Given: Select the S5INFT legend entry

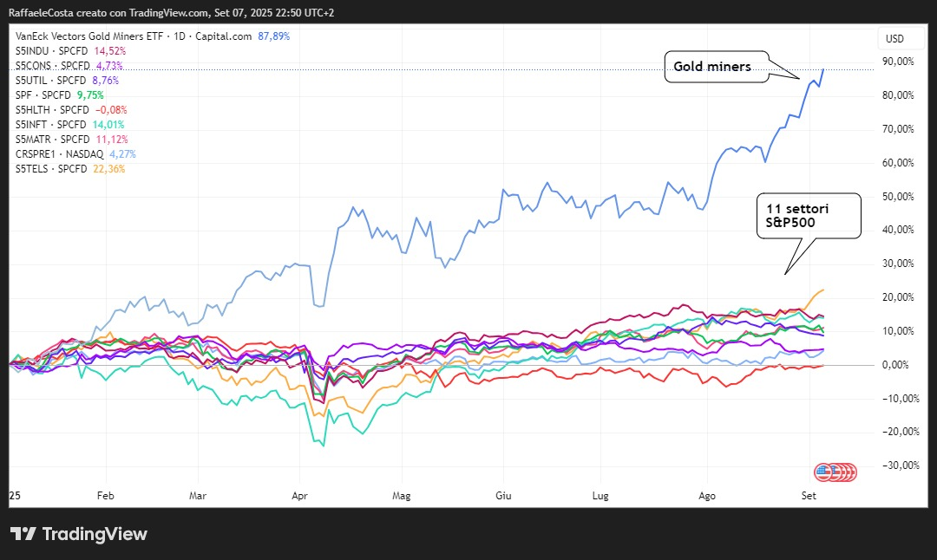Looking at the screenshot, I should 70,125.
